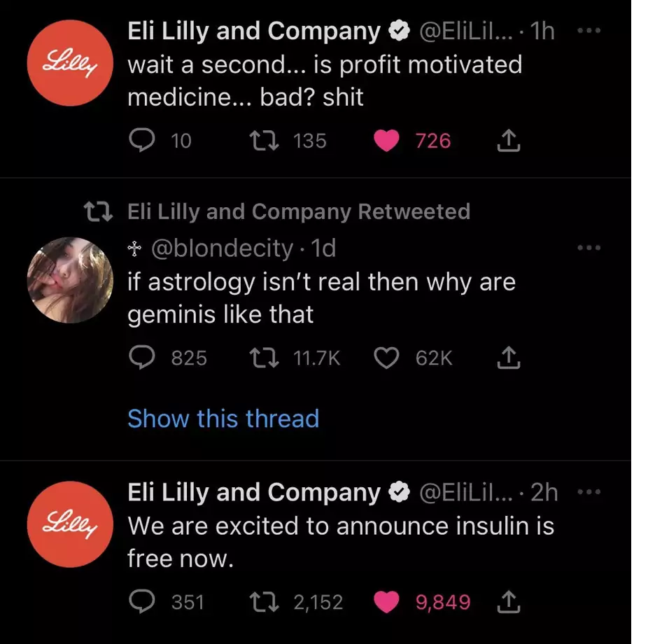Reply to the insulin is free tweet

pos(143,601)
